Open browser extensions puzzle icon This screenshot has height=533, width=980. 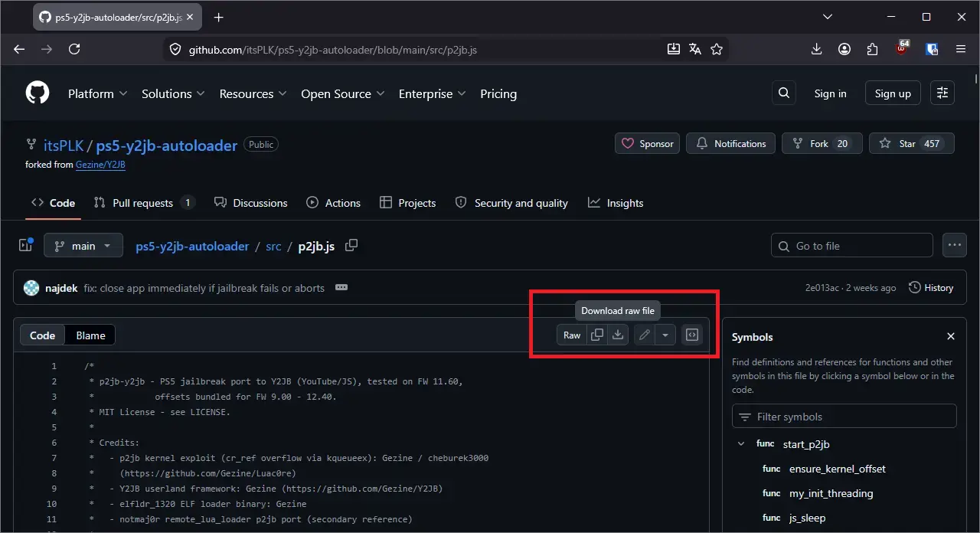(x=872, y=49)
